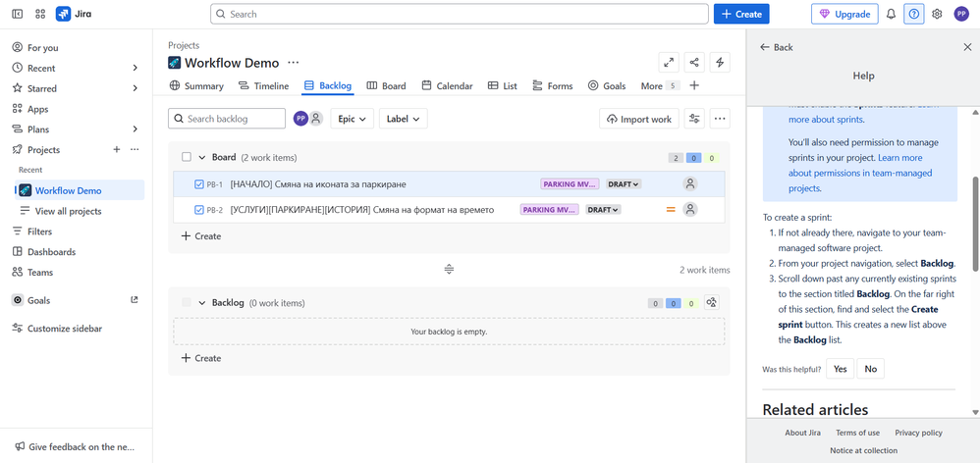Expand Recent in sidebar
The width and height of the screenshot is (980, 463).
pos(135,68)
